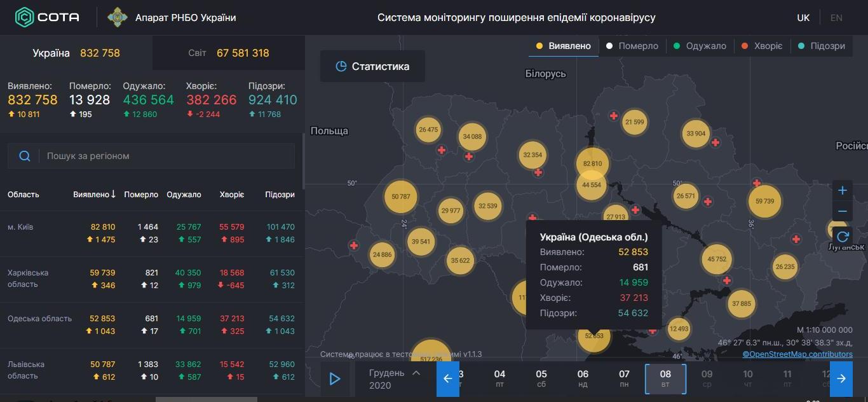Viewport: 868px width, 402px height.
Task: Select the Хворіє map layer
Action: point(761,46)
